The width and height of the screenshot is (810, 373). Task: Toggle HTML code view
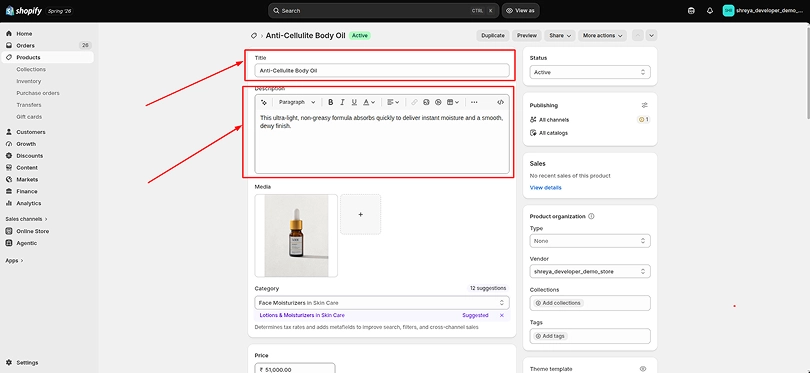500,102
